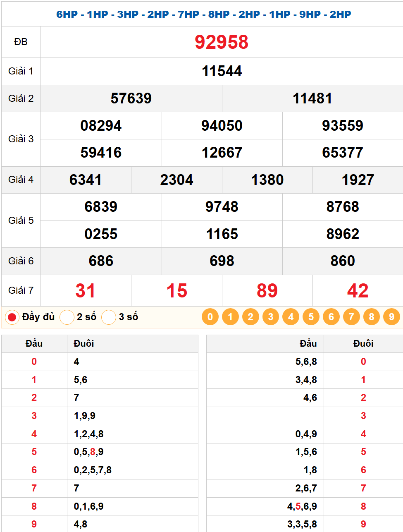Select the 'Đầy đủ' radio button

coord(12,317)
